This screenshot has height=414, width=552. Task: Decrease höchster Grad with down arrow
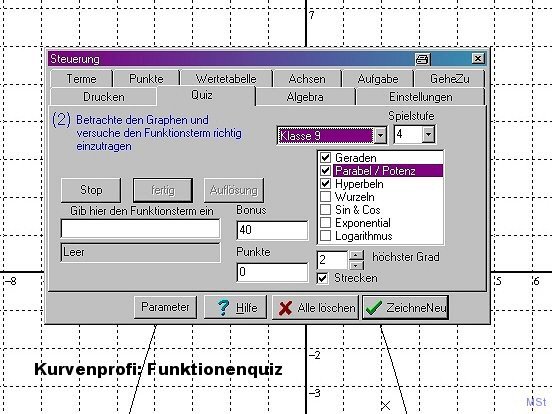356,265
